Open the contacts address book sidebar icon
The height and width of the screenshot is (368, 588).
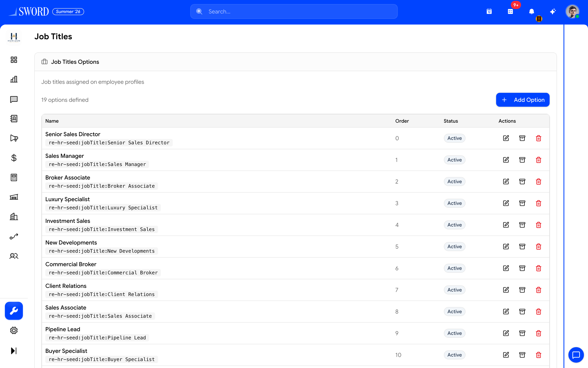(14, 119)
